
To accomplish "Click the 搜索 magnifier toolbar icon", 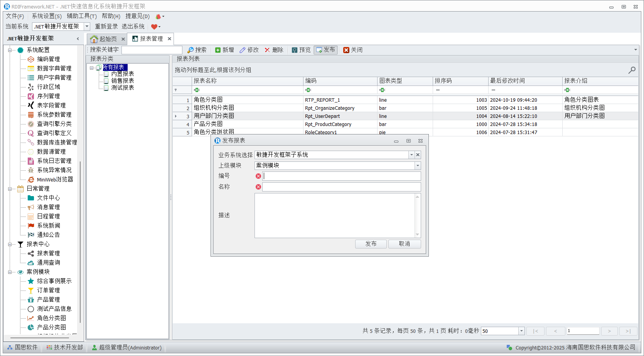I will (x=191, y=50).
